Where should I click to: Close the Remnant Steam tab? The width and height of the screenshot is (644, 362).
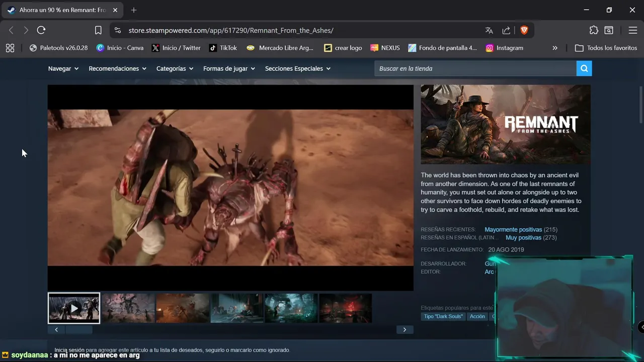(x=115, y=10)
